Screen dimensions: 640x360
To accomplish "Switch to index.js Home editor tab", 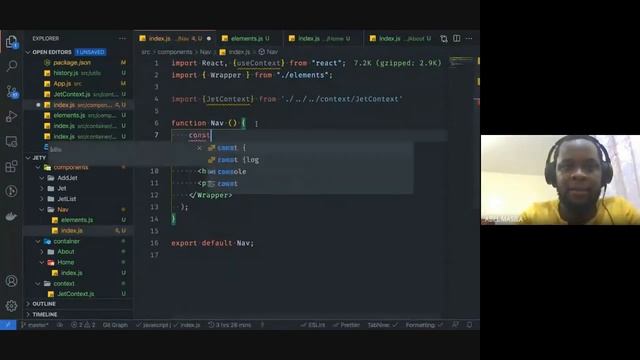I will pyautogui.click(x=323, y=38).
